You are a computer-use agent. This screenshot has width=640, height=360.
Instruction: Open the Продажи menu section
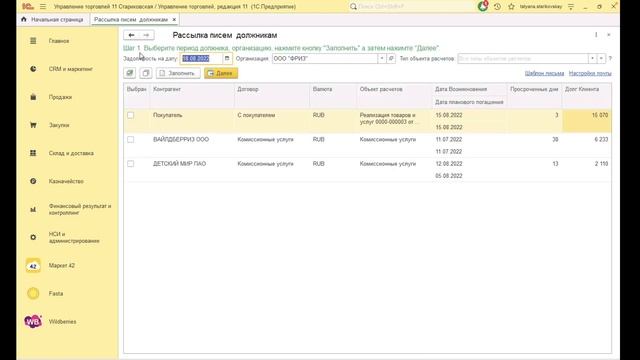point(60,97)
